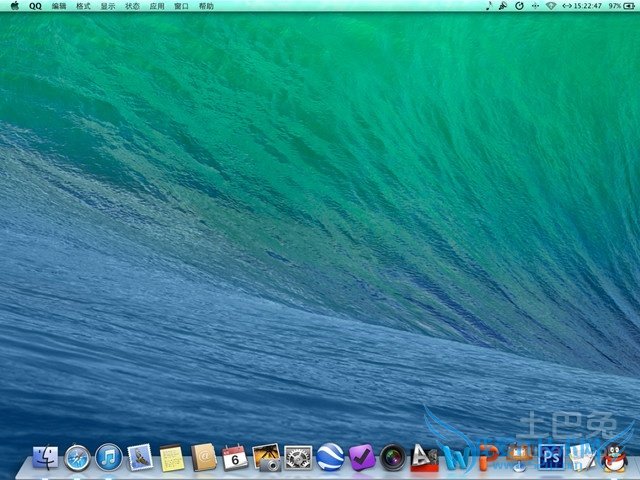Open Finder from the dock
Image resolution: width=640 pixels, height=480 pixels.
click(x=45, y=458)
